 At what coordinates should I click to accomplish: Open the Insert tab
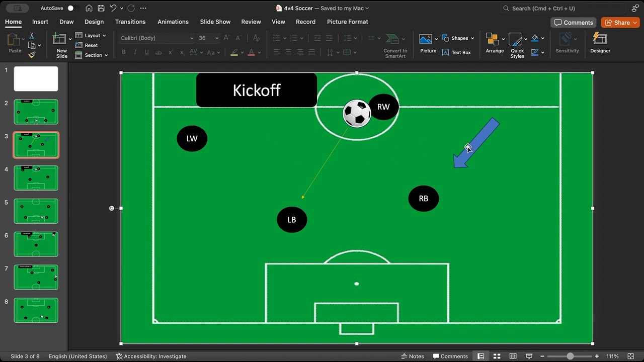[40, 22]
